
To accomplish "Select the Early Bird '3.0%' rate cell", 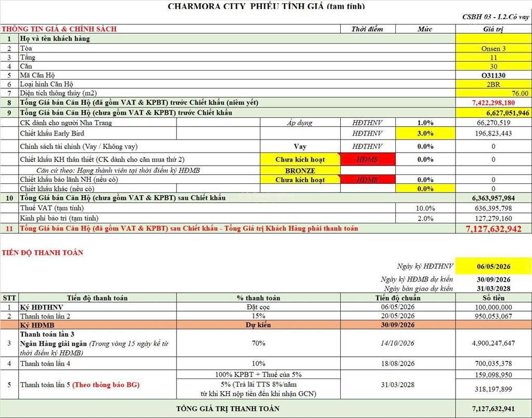I will [x=425, y=133].
